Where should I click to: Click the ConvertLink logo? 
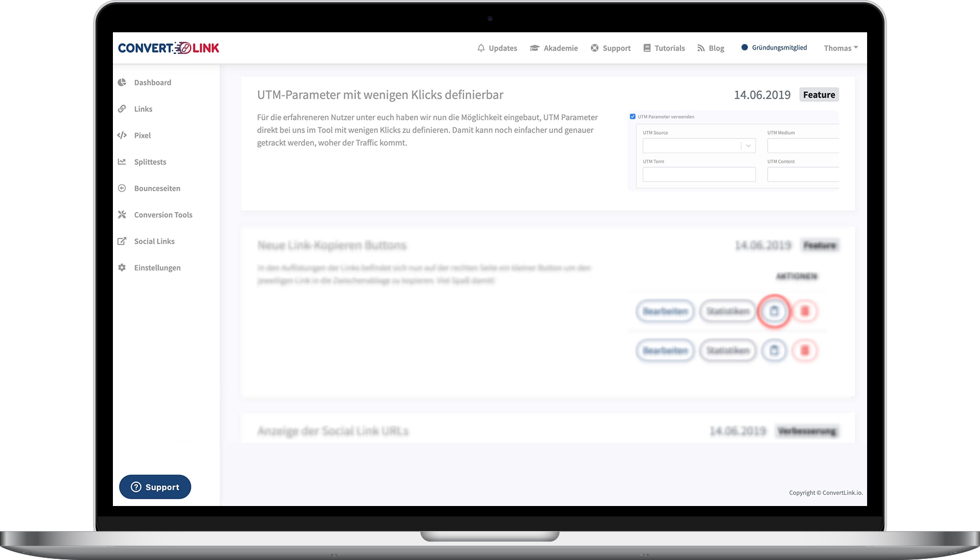point(169,48)
